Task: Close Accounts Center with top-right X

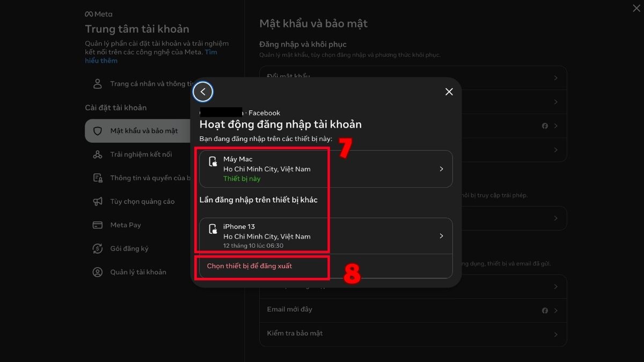Action: tap(636, 7)
